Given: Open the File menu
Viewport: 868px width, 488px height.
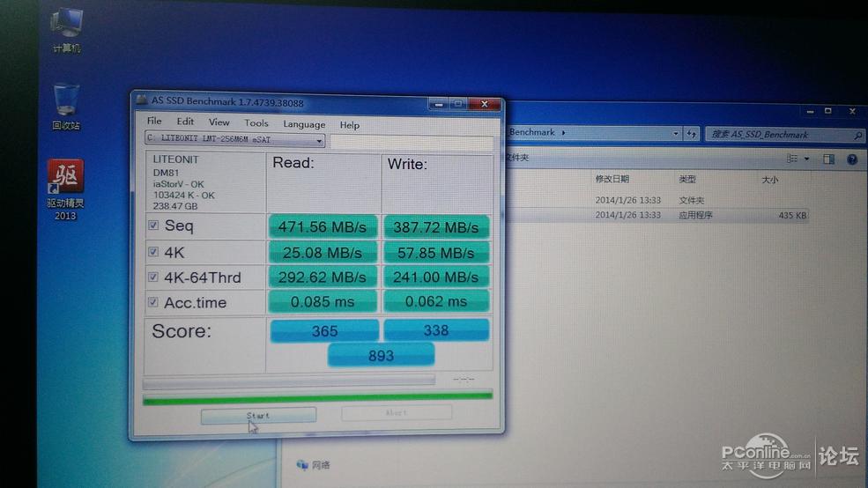Looking at the screenshot, I should pos(154,121).
